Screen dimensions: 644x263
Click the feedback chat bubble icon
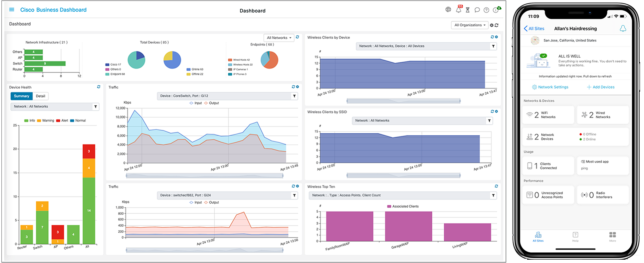point(477,10)
